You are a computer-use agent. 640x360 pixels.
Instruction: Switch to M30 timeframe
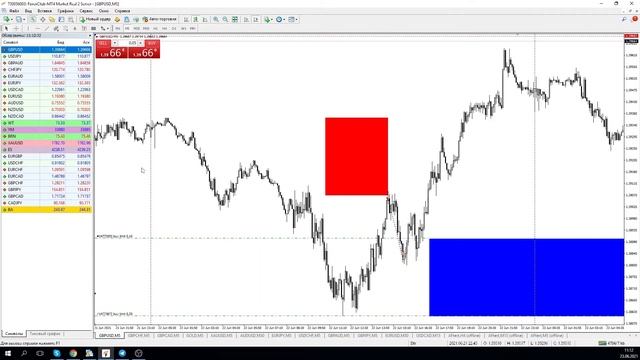click(x=146, y=29)
